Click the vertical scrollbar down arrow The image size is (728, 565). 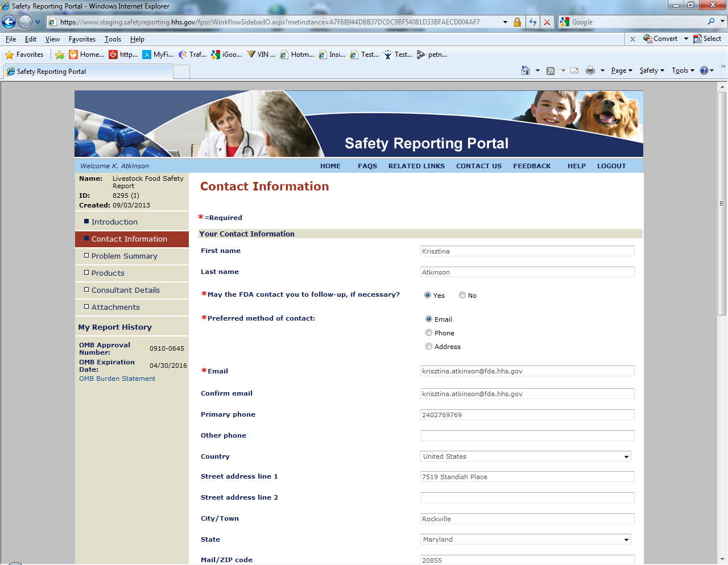(x=722, y=559)
